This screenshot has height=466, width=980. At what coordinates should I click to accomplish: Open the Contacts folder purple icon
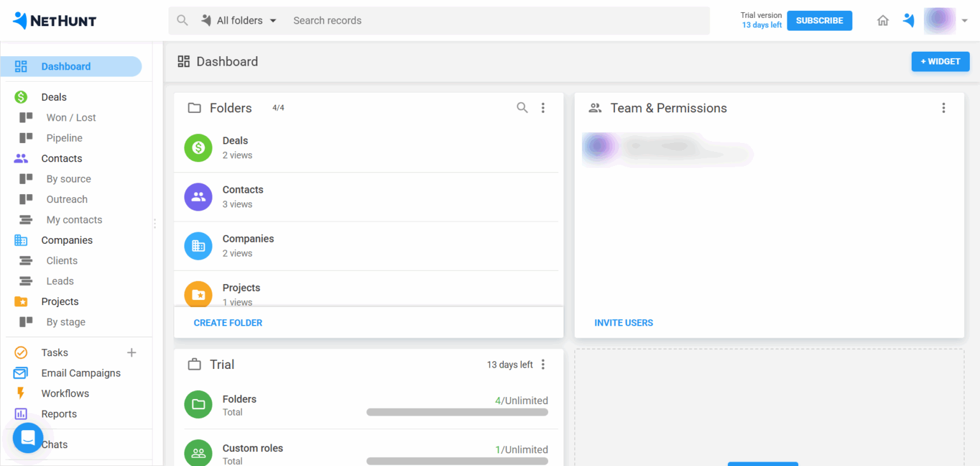[198, 197]
